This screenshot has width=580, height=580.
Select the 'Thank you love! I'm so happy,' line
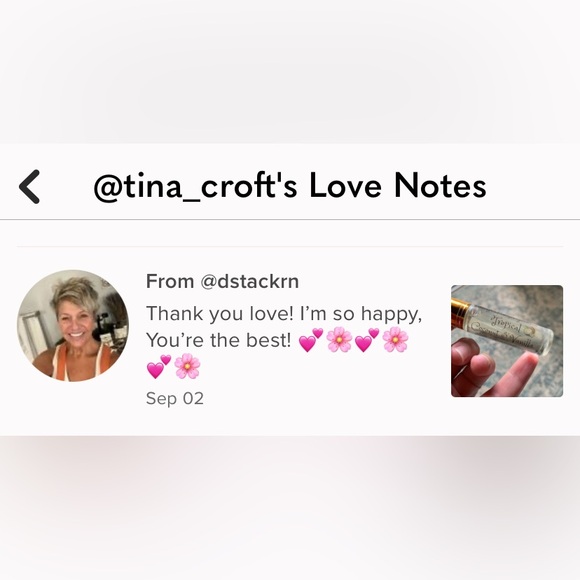[284, 314]
